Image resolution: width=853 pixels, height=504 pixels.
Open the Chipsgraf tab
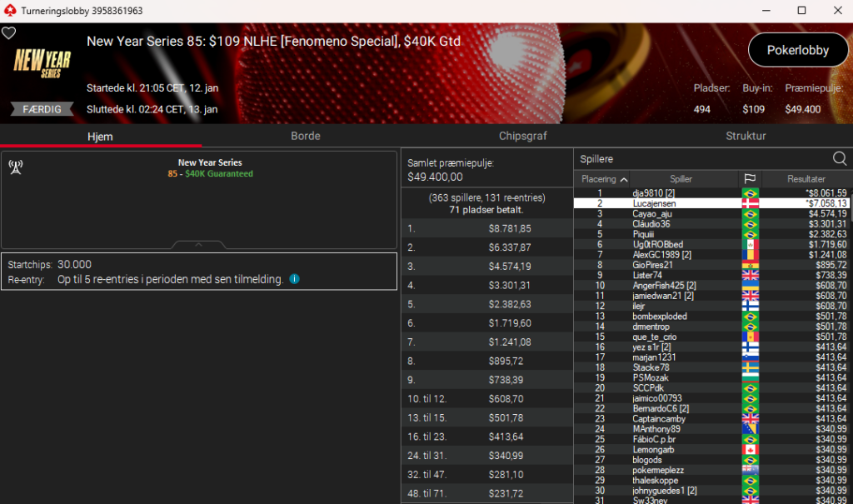523,136
